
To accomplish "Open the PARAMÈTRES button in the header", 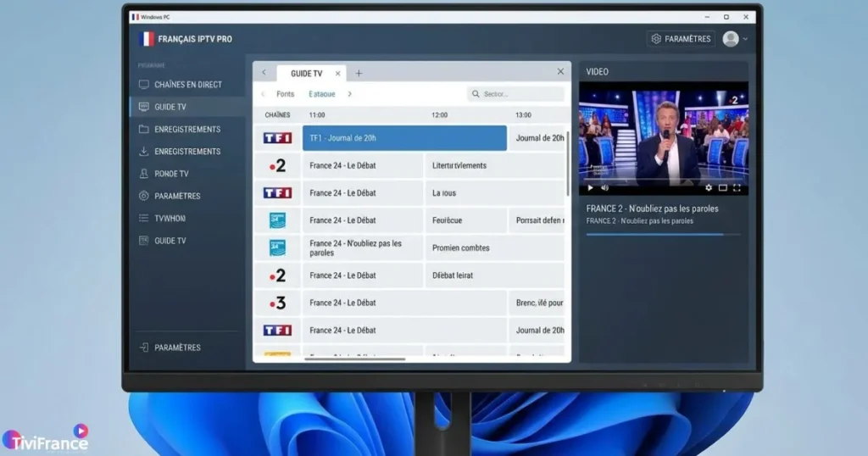I will click(681, 39).
